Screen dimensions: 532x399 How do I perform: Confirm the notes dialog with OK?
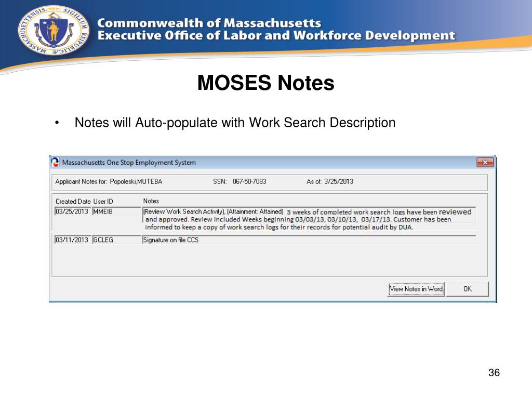468,289
